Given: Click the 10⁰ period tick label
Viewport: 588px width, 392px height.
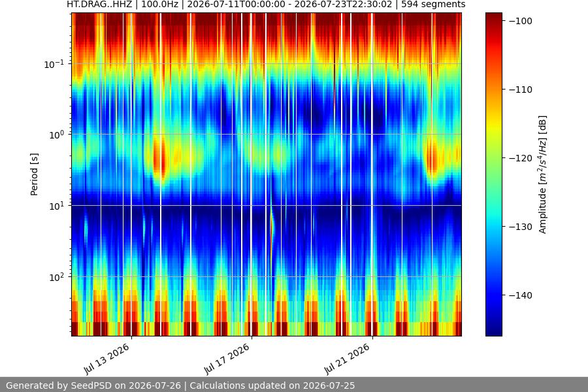Looking at the screenshot, I should click(56, 135).
